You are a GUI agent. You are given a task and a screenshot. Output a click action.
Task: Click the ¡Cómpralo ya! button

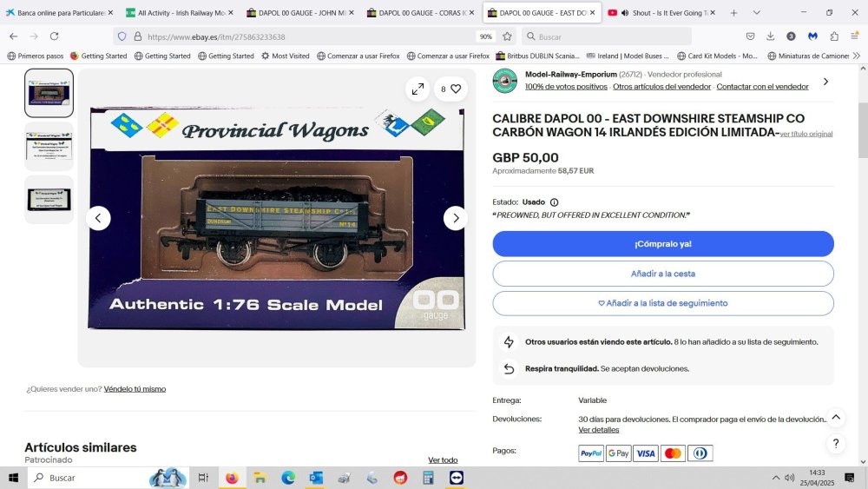(x=663, y=244)
